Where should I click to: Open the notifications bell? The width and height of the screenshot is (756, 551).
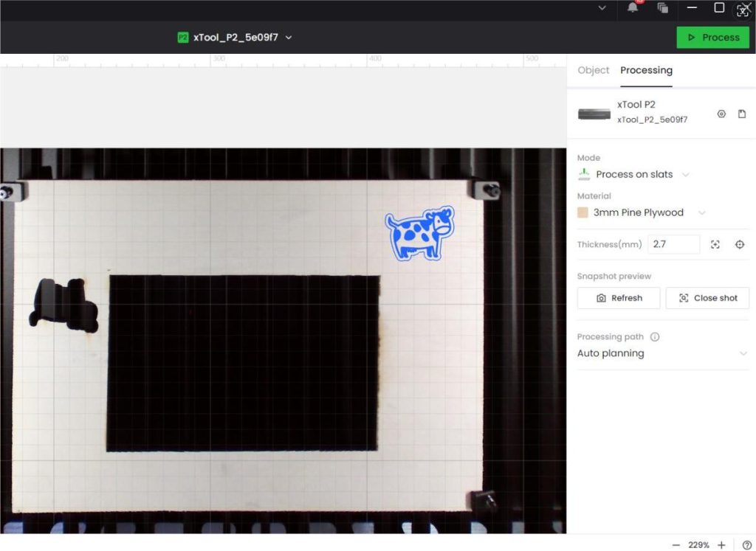(x=633, y=7)
